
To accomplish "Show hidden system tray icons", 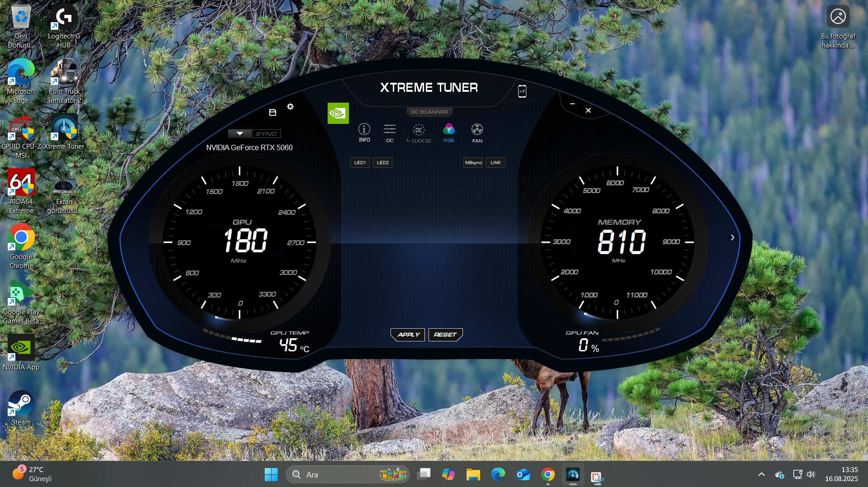I will [761, 474].
